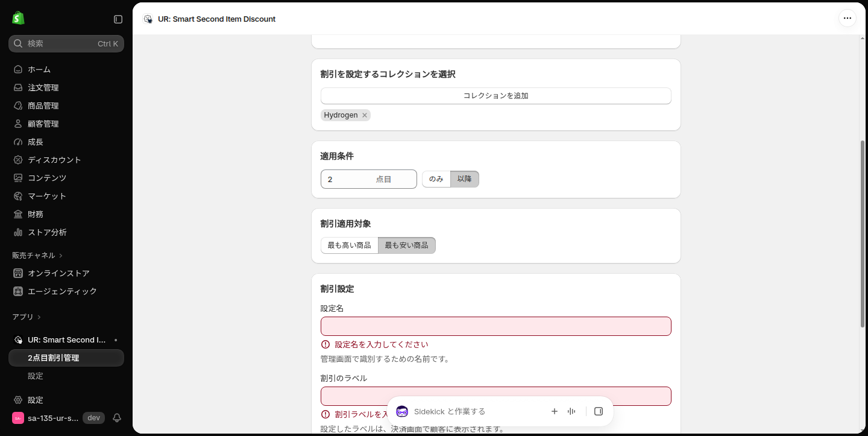Screen dimensions: 868x436
Task: Remove the Hydrogen collection tag
Action: pyautogui.click(x=365, y=115)
